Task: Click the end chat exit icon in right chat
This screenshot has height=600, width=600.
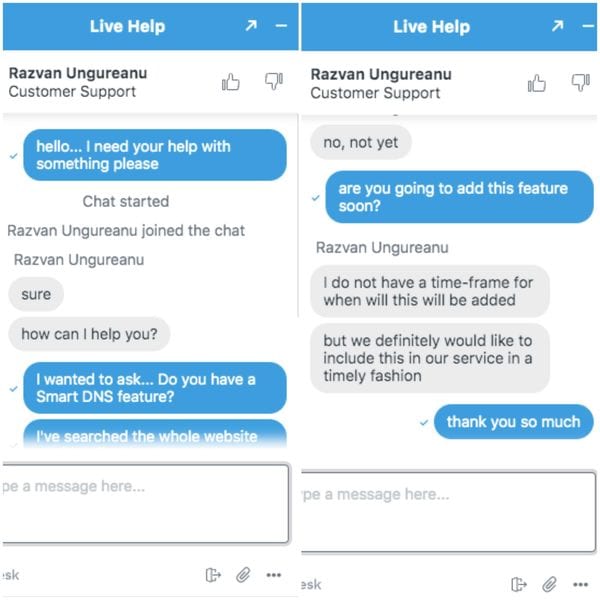Action: pyautogui.click(x=519, y=584)
